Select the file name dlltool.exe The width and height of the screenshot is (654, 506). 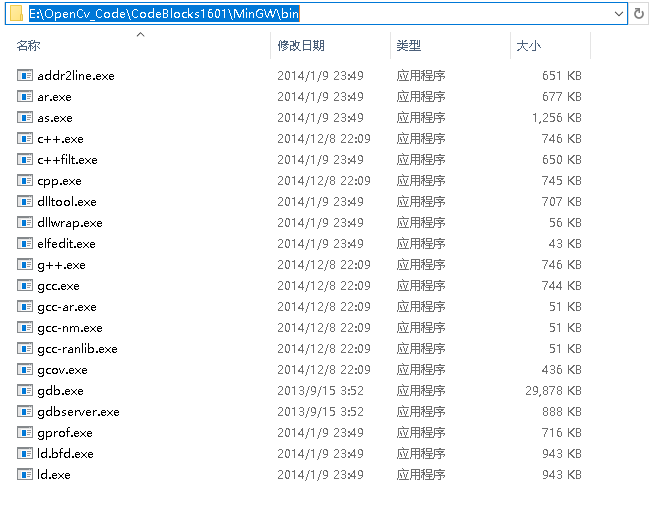click(67, 202)
